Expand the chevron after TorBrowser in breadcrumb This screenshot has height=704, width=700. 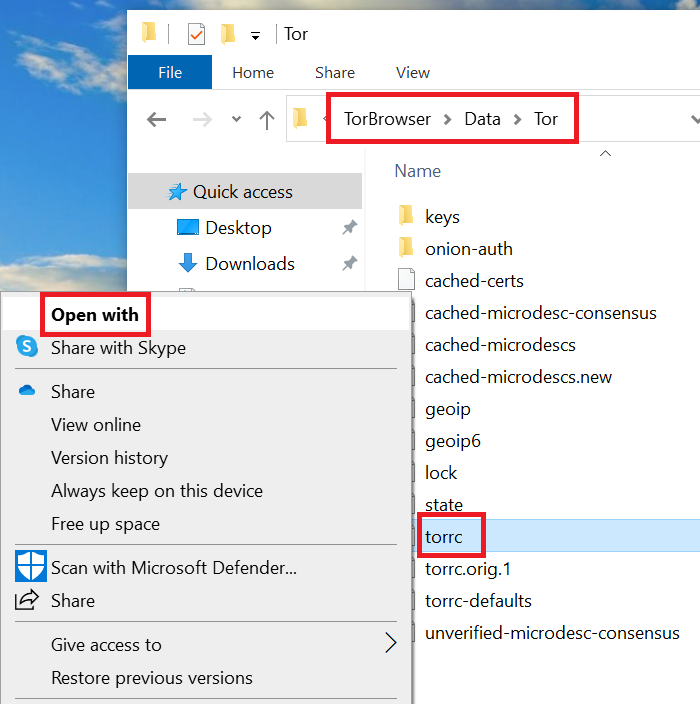coord(447,119)
